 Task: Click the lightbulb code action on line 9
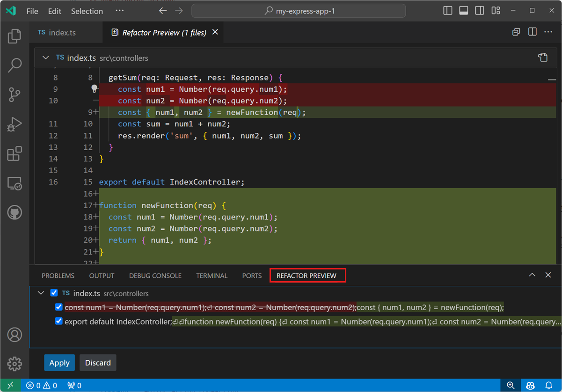[x=95, y=88]
